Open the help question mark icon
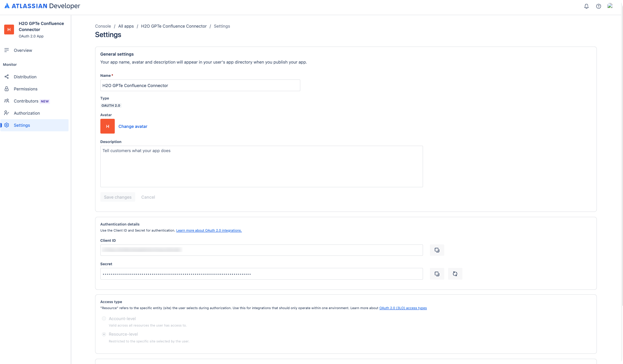 click(x=598, y=6)
